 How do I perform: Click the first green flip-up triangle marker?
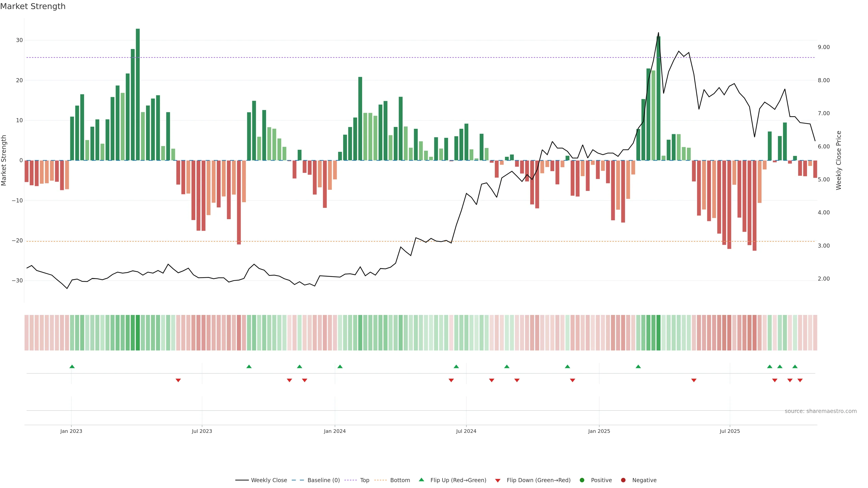tap(72, 366)
